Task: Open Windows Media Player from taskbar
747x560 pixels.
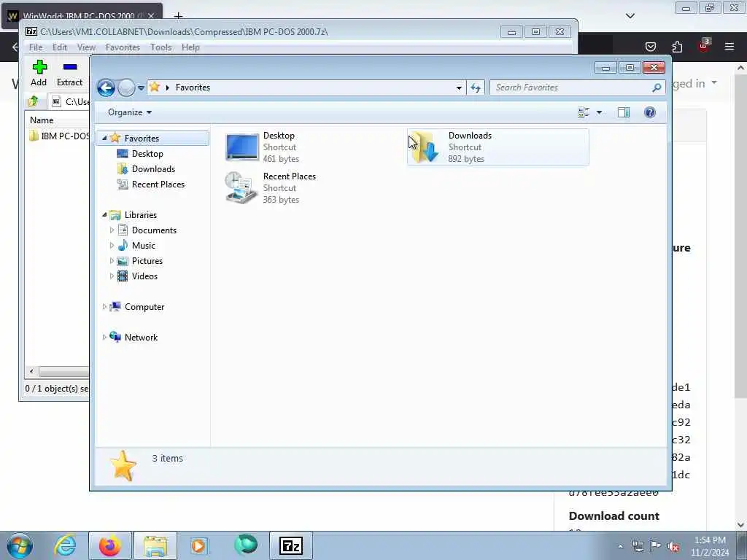Action: 198,545
